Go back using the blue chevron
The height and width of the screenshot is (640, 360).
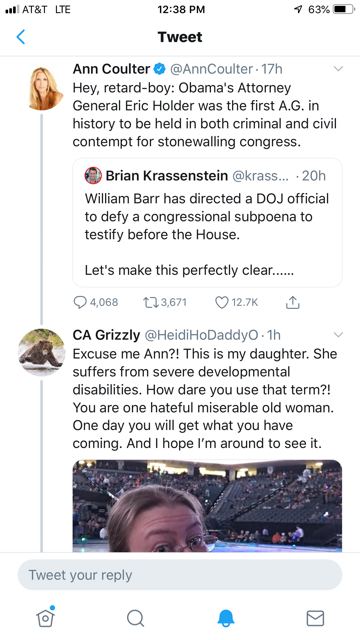(21, 37)
